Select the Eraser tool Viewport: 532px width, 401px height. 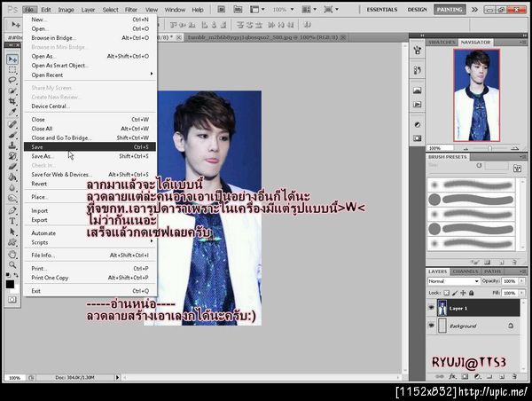click(12, 167)
